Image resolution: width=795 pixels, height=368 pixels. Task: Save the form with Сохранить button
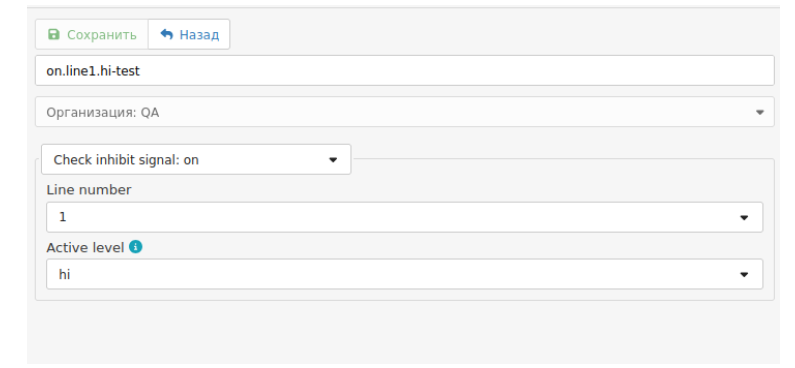point(92,34)
